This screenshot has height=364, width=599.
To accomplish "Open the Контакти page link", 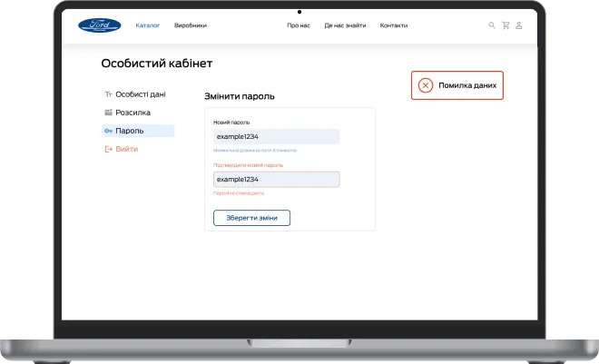I will pos(394,25).
